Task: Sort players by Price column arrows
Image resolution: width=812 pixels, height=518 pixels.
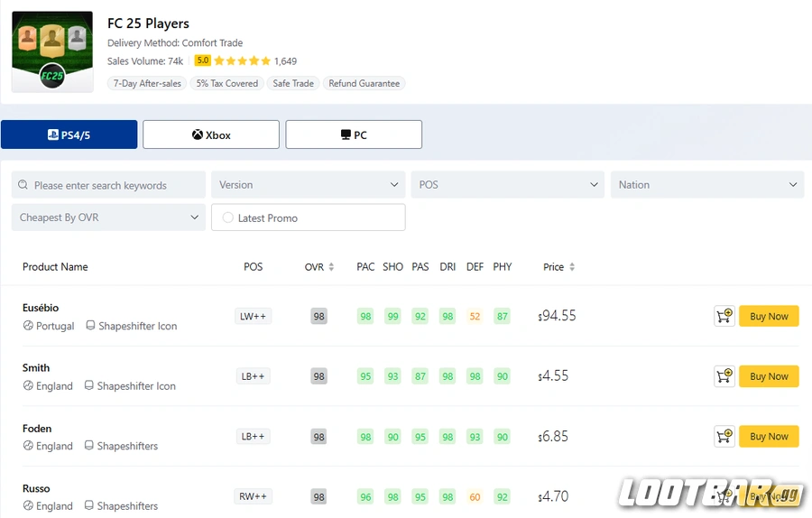Action: (x=571, y=267)
